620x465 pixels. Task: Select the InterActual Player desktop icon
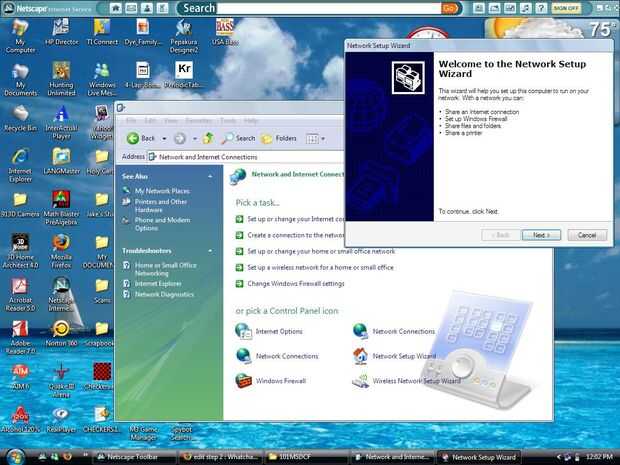point(61,123)
